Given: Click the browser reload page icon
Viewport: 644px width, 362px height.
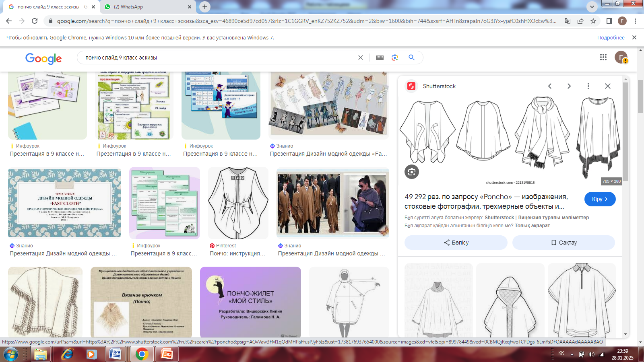Looking at the screenshot, I should pos(35,21).
